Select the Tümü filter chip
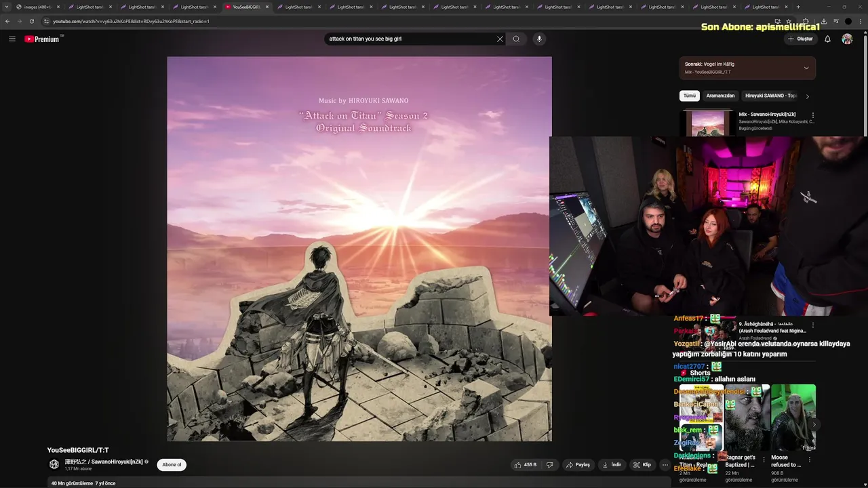 tap(690, 96)
